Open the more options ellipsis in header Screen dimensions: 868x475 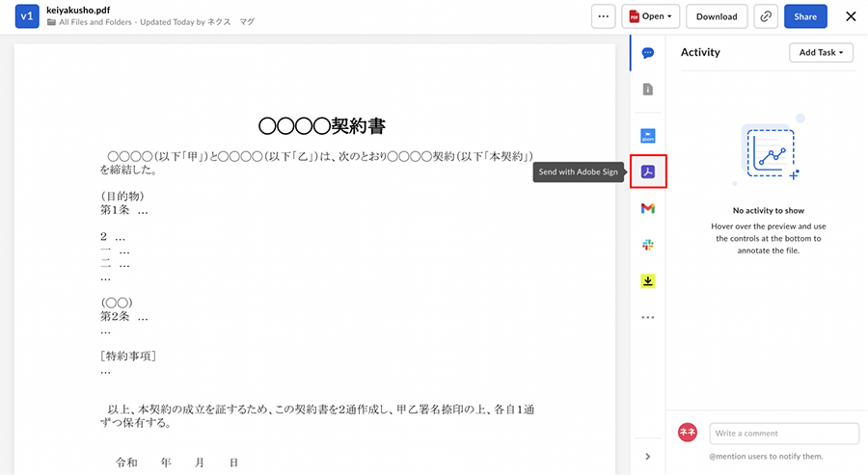click(x=604, y=16)
